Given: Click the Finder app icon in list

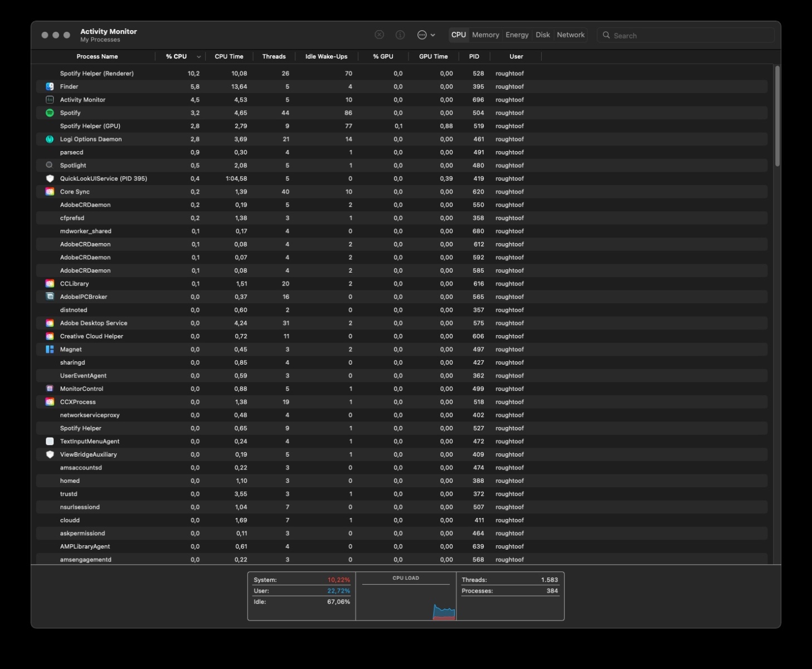Looking at the screenshot, I should 50,86.
